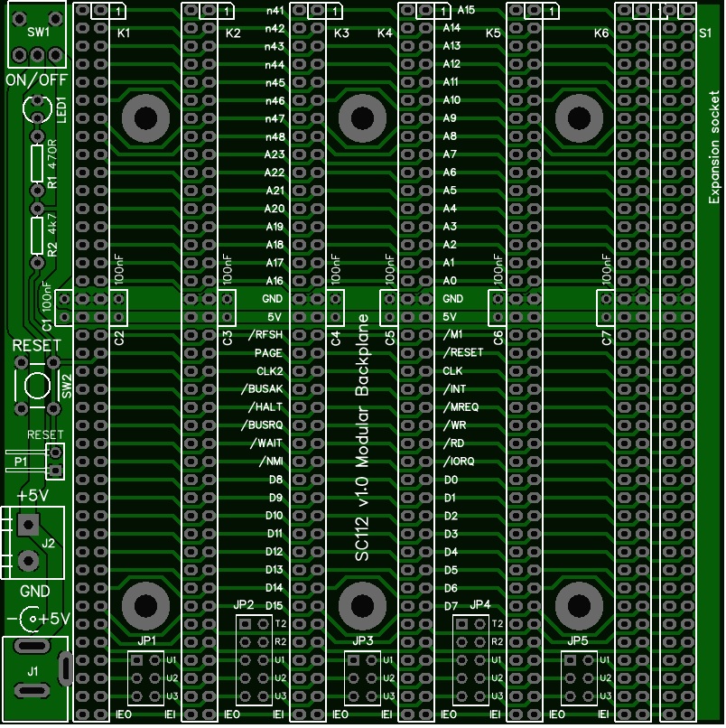Click the S1 socket label
Image resolution: width=726 pixels, height=728 pixels.
[x=705, y=33]
